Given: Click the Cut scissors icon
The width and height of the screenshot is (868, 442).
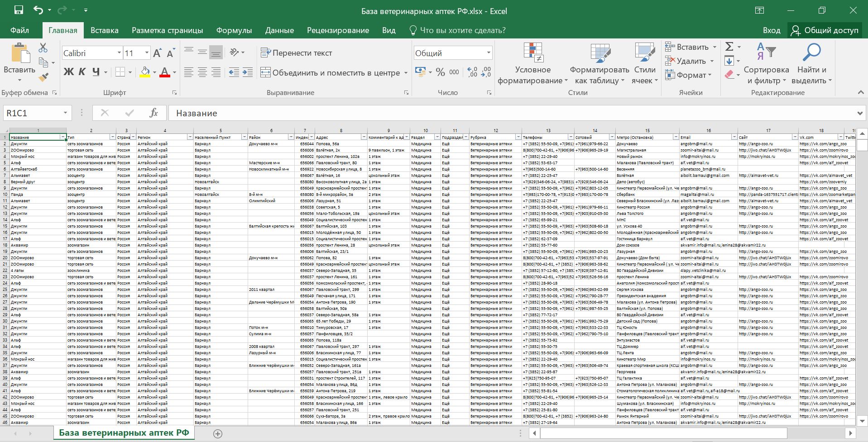Looking at the screenshot, I should tap(43, 48).
